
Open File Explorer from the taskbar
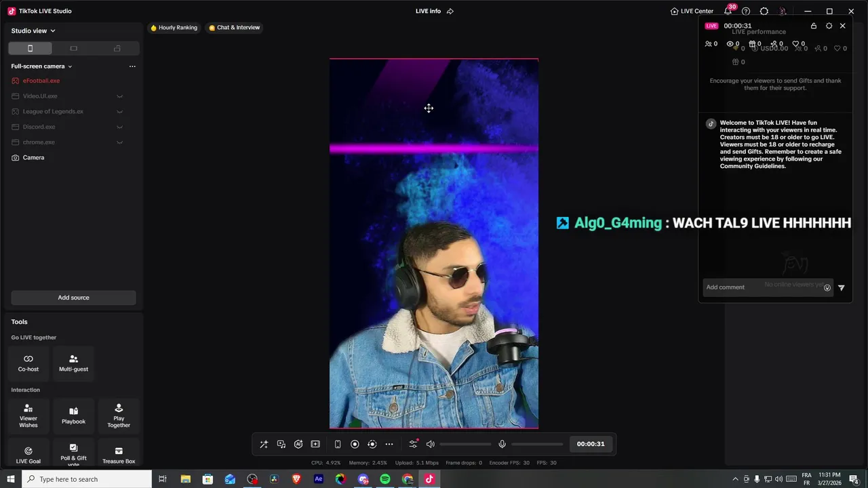[x=185, y=479]
